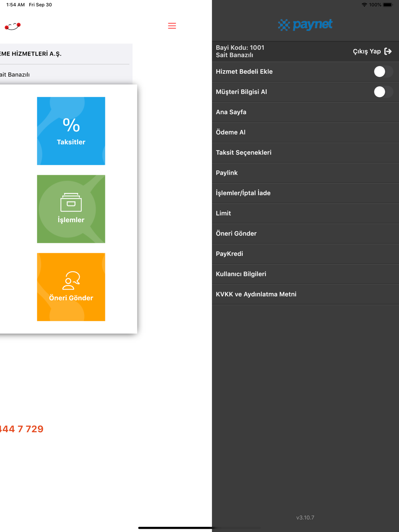View Kullanıcı Bilgileri menu item
The height and width of the screenshot is (532, 399).
pyautogui.click(x=306, y=274)
